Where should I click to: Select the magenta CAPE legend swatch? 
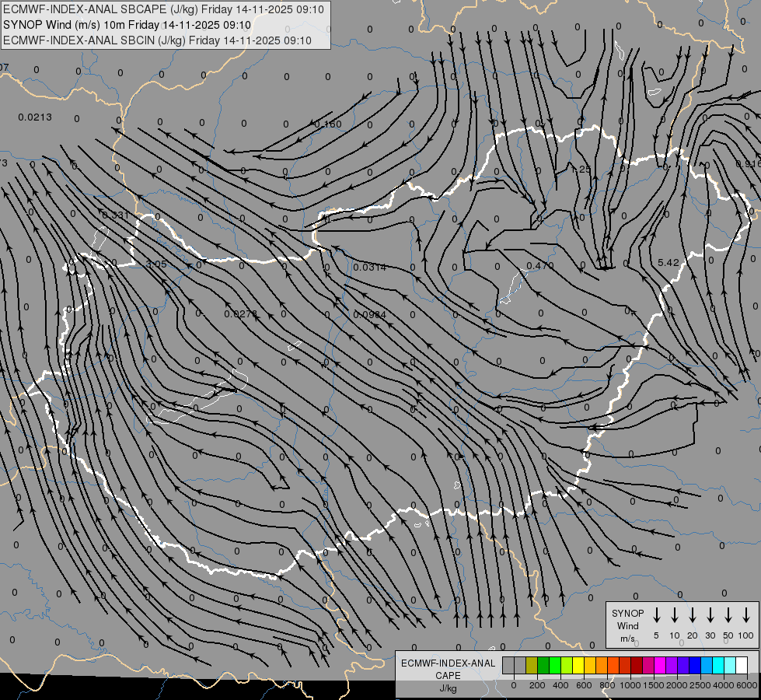660,665
